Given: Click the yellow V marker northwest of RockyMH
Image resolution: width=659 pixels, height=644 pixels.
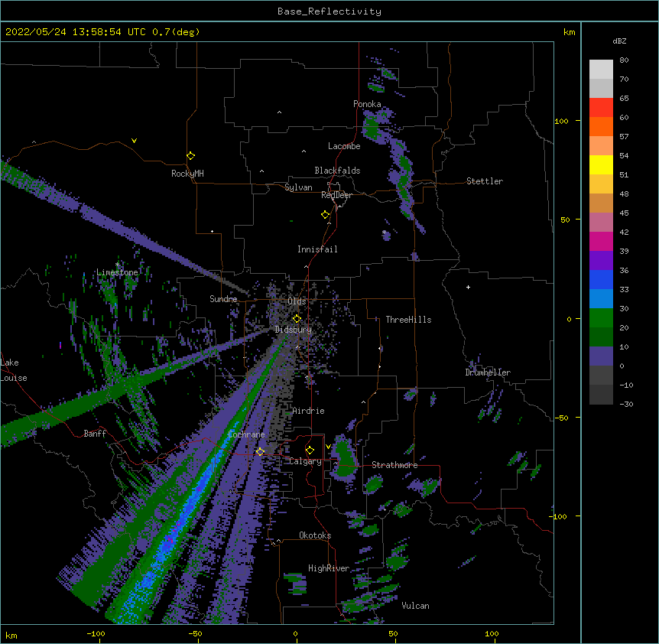Looking at the screenshot, I should coord(134,141).
